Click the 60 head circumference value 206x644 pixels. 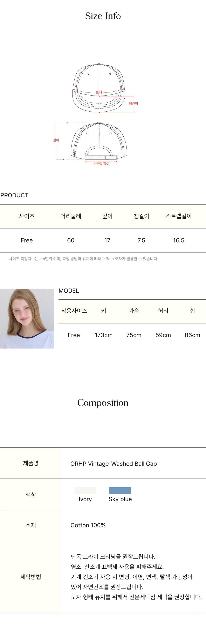(x=71, y=240)
